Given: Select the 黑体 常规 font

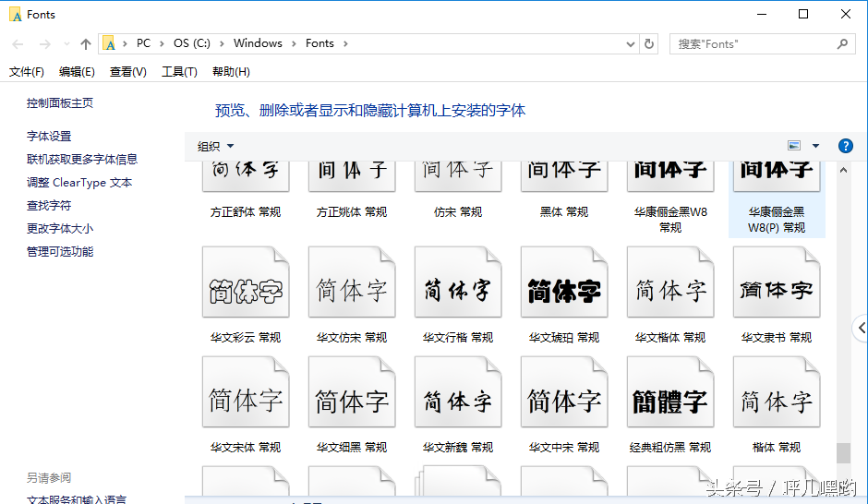Looking at the screenshot, I should click(564, 188).
